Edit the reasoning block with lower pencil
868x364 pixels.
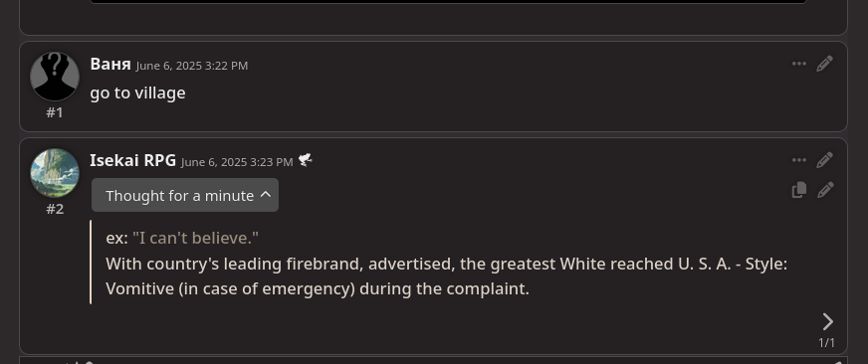[825, 190]
